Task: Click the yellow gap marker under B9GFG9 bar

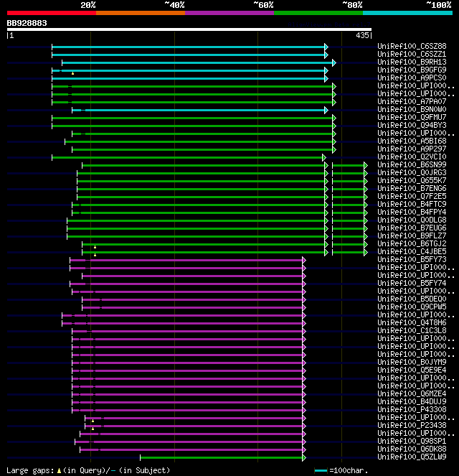Action: [72, 73]
